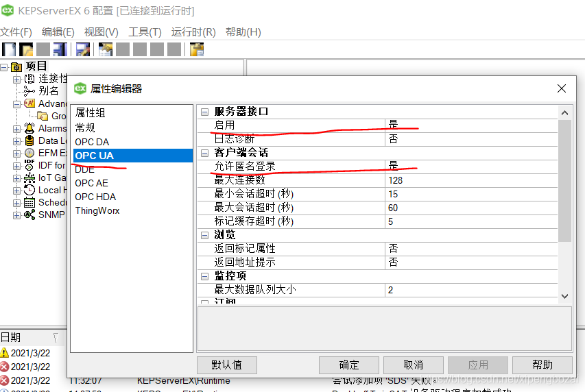Click the 别名 aliases icon in tree

29,91
